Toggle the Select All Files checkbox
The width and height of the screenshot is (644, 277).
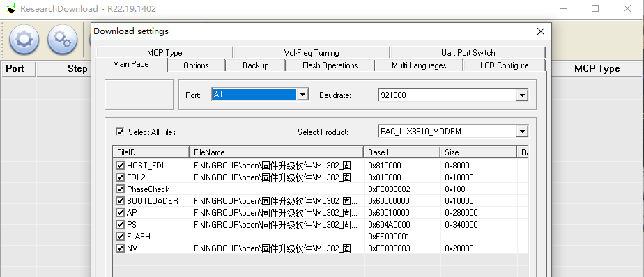120,132
